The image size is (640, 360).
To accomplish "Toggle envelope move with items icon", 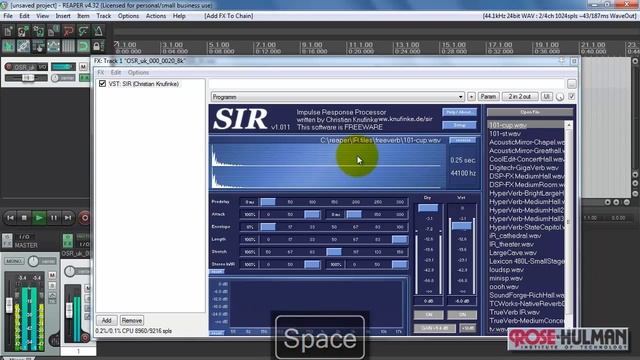I will [x=53, y=46].
